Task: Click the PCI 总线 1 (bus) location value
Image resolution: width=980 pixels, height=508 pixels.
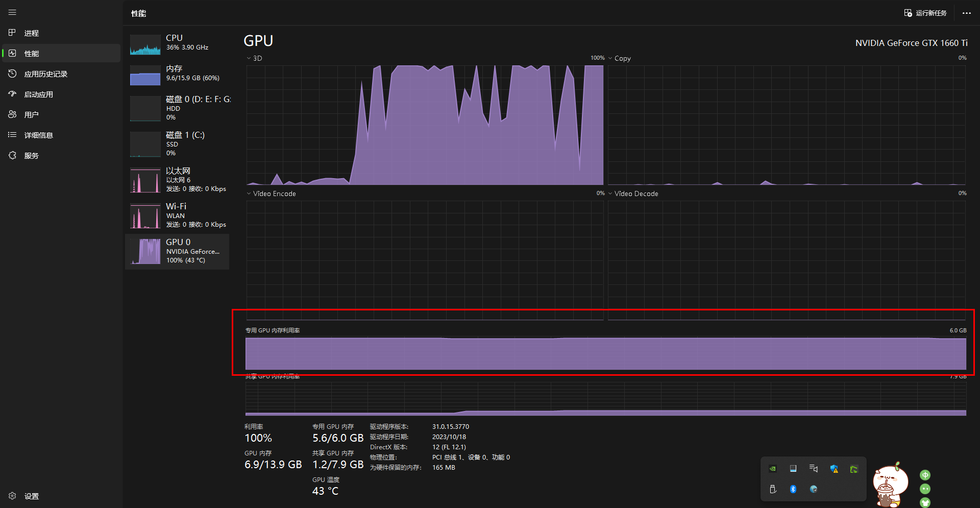Action: (x=471, y=457)
